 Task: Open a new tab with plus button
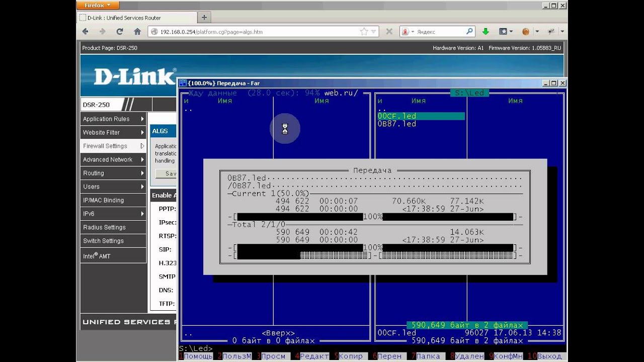click(204, 17)
